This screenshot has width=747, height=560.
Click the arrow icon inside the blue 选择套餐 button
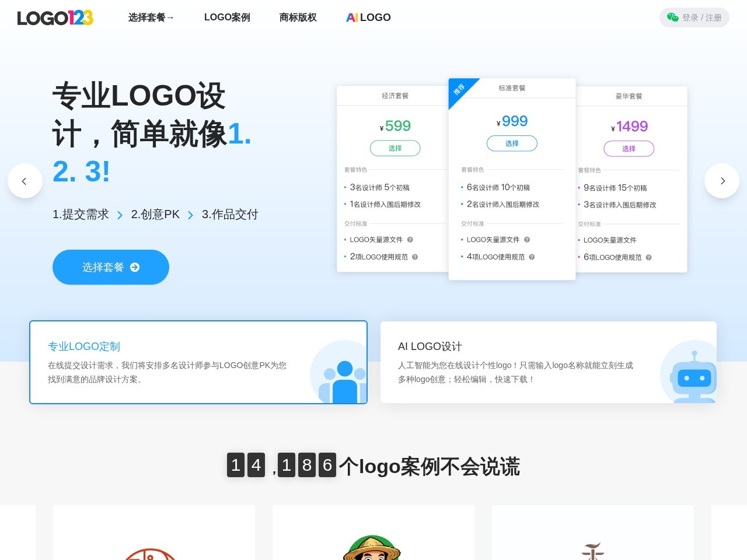coord(135,267)
